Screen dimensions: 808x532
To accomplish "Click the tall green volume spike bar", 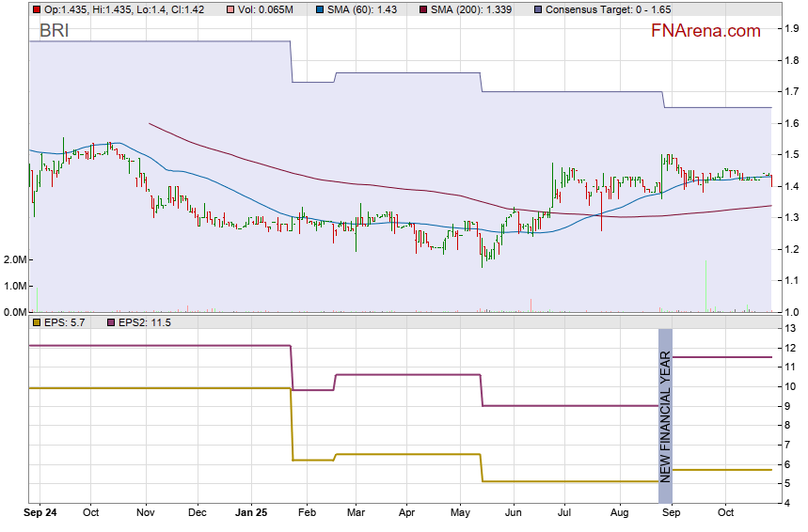I will point(705,287).
